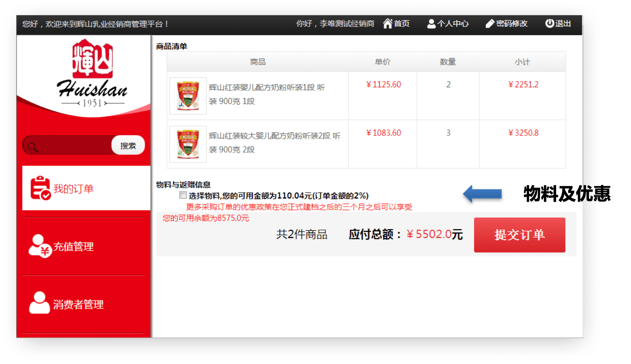Click the 数量 column header
Viewport: 631px width, 364px height.
(448, 62)
